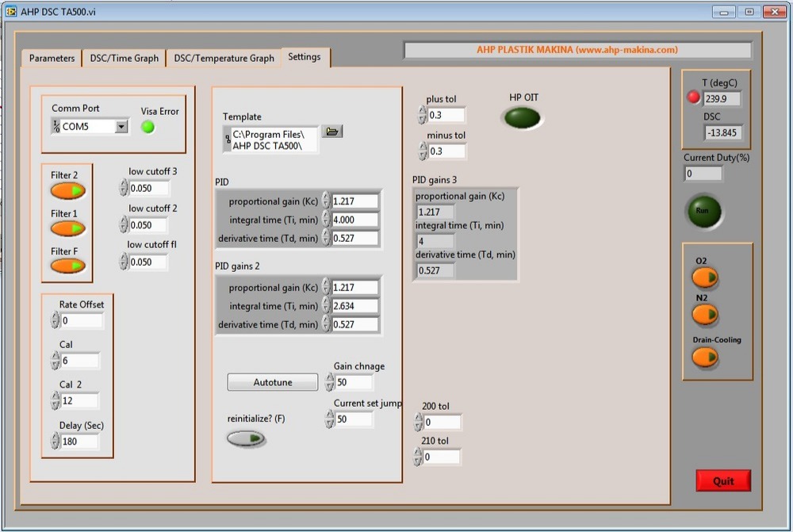Click the low cutoff 3 stepper arrows

(124, 188)
